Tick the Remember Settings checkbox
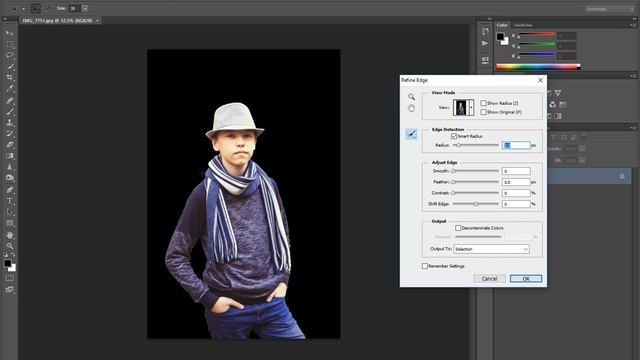The width and height of the screenshot is (640, 360). click(424, 266)
